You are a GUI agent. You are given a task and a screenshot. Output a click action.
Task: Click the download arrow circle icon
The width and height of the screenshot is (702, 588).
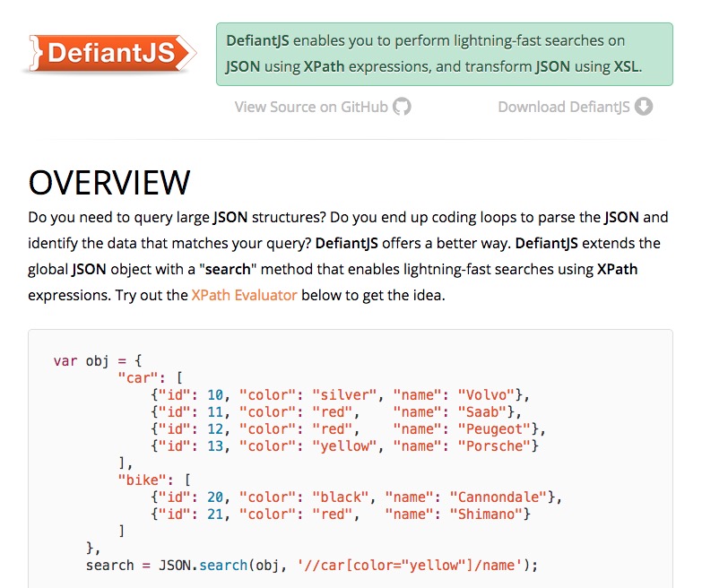(644, 107)
